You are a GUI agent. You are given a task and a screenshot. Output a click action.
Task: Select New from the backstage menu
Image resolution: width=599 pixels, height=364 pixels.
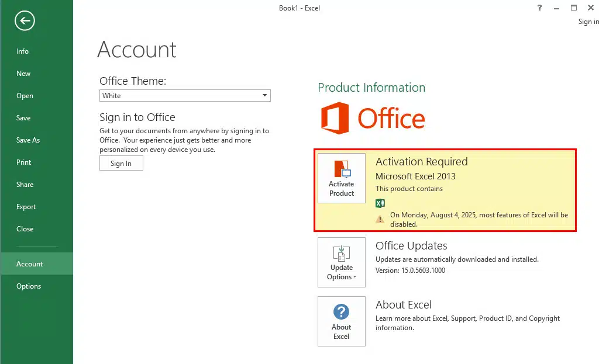(23, 74)
